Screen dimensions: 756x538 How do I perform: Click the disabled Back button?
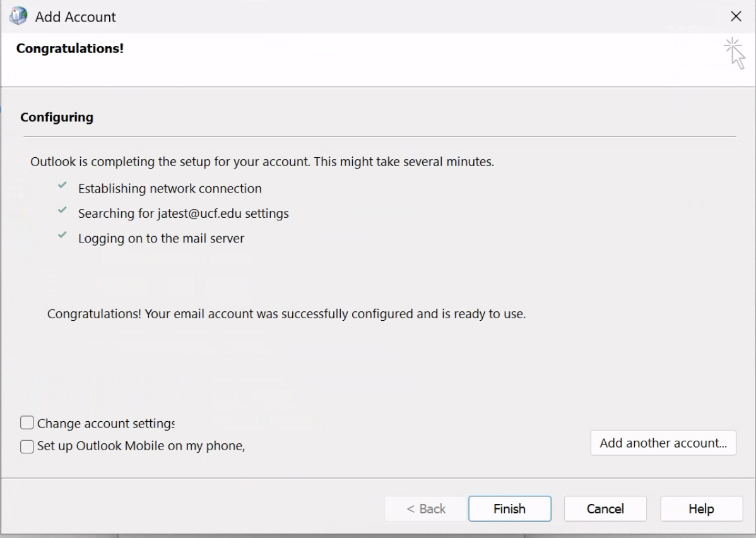[426, 508]
